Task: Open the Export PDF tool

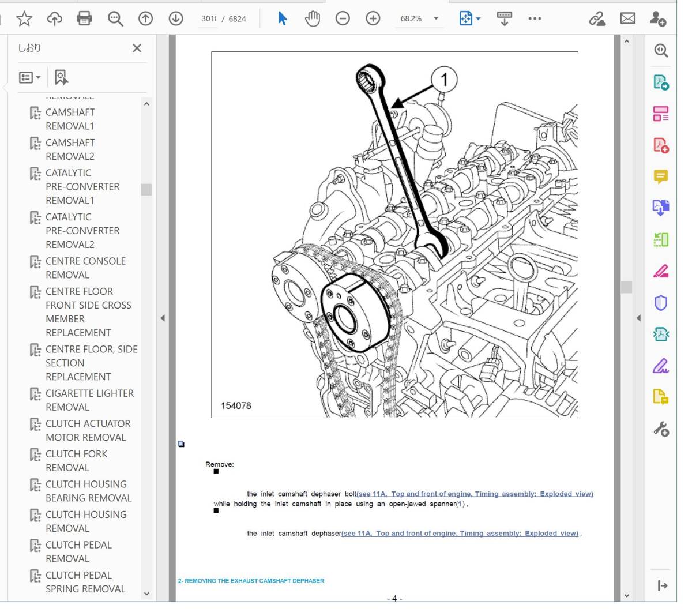Action: 661,82
